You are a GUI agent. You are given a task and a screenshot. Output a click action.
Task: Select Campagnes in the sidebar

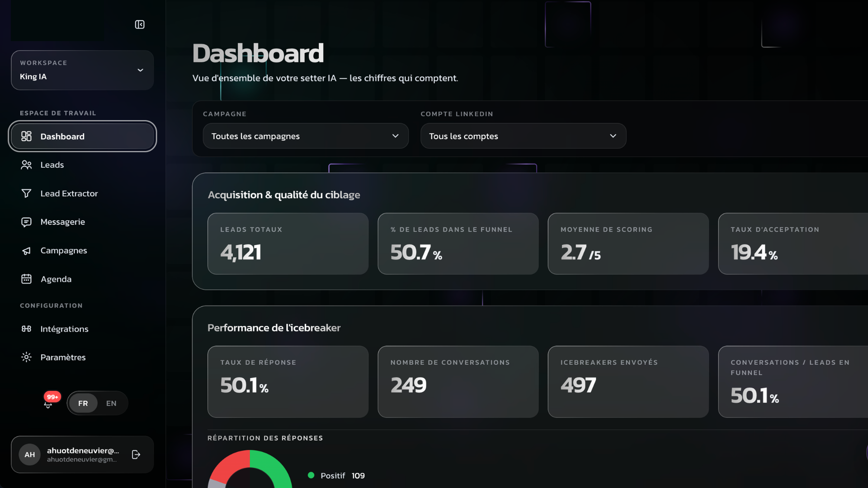[x=82, y=250]
